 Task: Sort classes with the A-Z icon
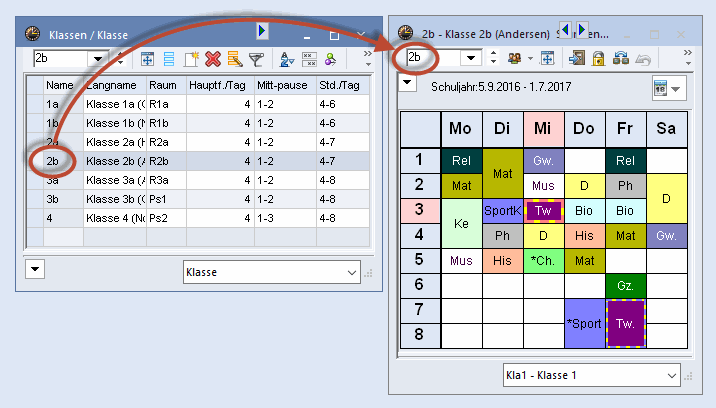[x=286, y=59]
